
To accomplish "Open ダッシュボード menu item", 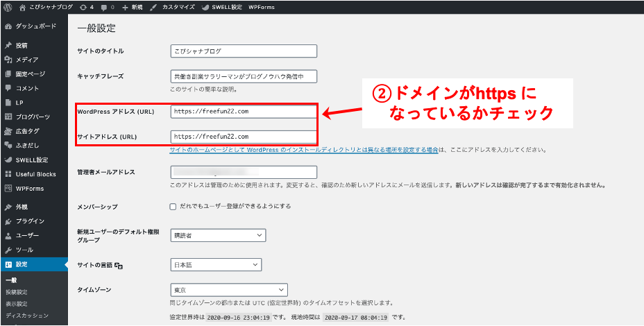I will (34, 26).
